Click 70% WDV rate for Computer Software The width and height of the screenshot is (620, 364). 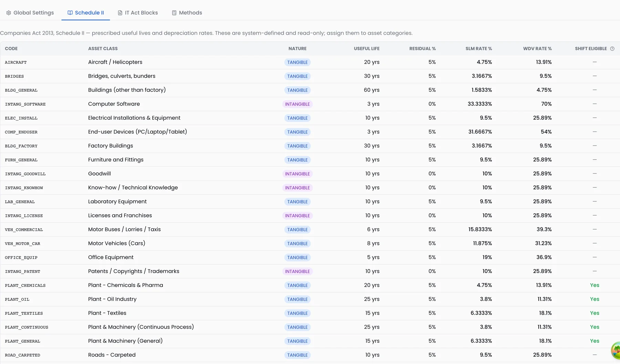[546, 104]
